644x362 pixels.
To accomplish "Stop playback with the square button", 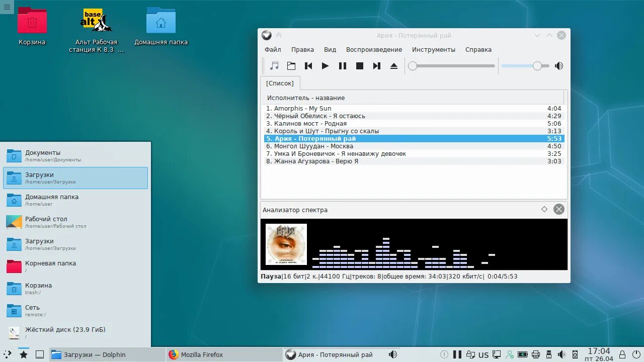I will (x=360, y=66).
